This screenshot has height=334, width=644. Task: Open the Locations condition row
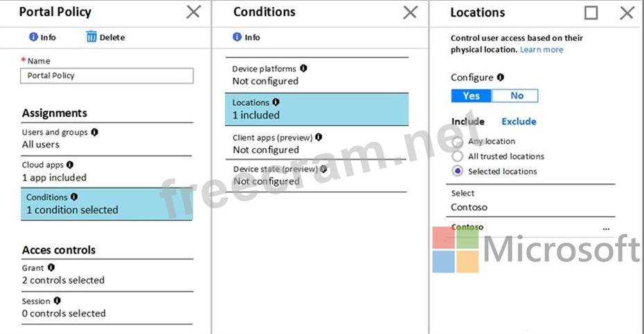click(x=316, y=109)
